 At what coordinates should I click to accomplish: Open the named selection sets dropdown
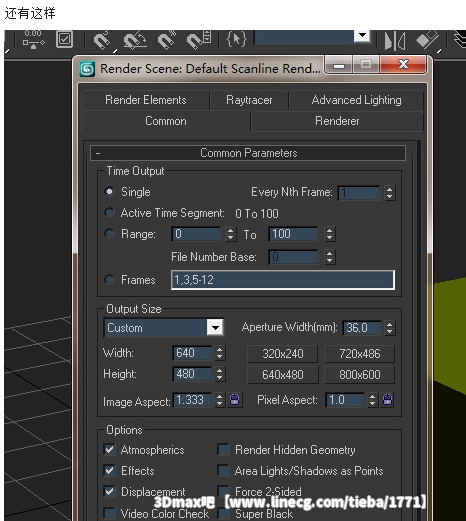(x=362, y=35)
